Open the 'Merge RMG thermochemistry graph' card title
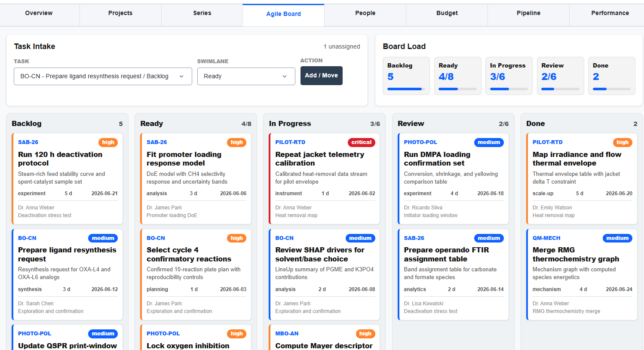Image resolution: width=644 pixels, height=350 pixels. (x=576, y=255)
